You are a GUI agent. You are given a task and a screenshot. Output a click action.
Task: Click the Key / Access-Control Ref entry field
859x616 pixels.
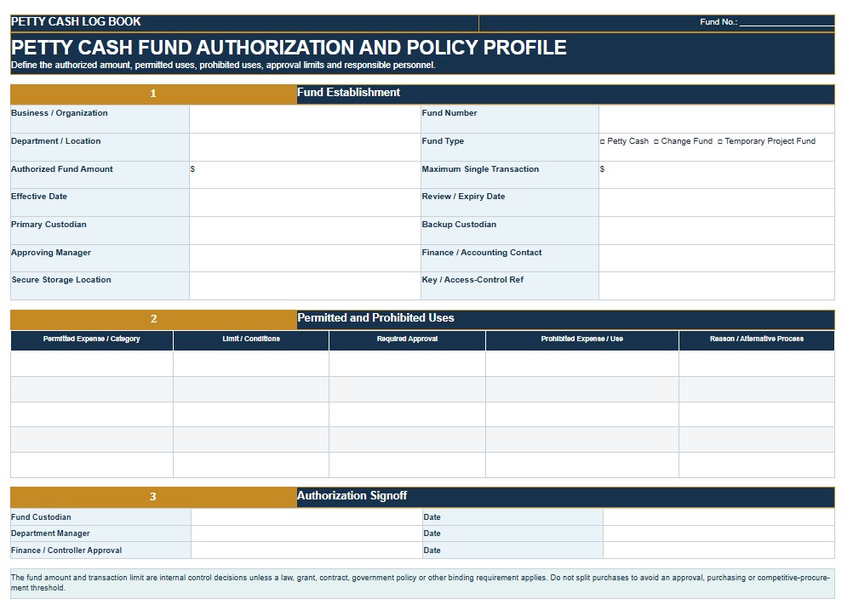(717, 286)
